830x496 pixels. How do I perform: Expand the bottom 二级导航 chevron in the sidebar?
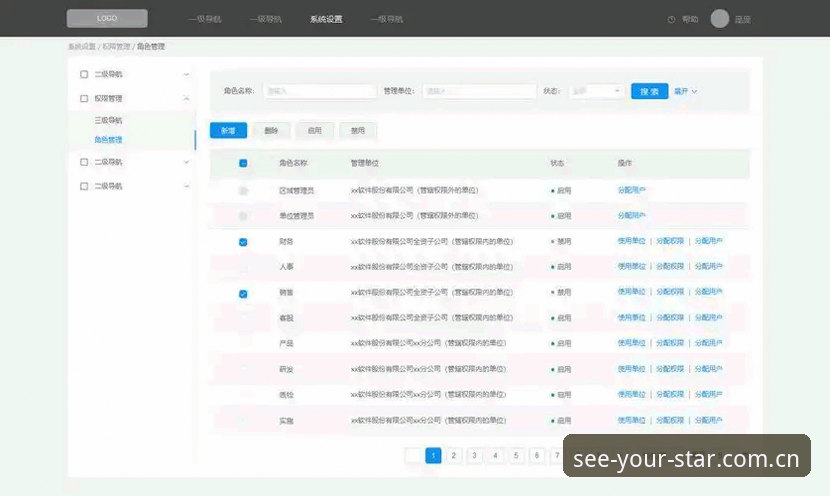coord(186,186)
